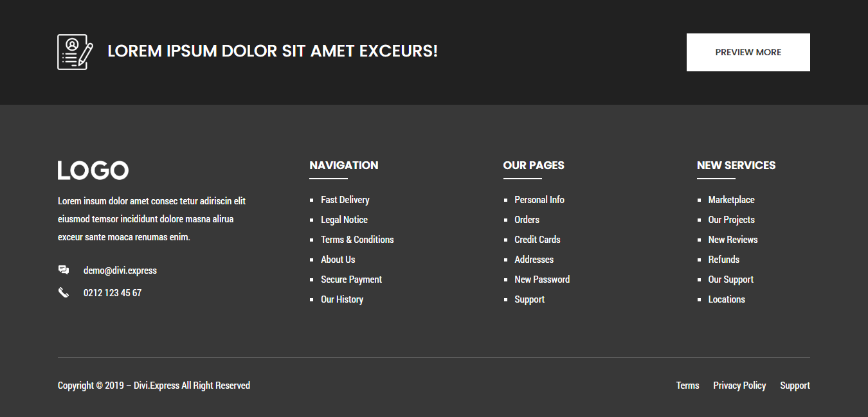Visit the About Us link
Image resolution: width=868 pixels, height=417 pixels.
[338, 260]
